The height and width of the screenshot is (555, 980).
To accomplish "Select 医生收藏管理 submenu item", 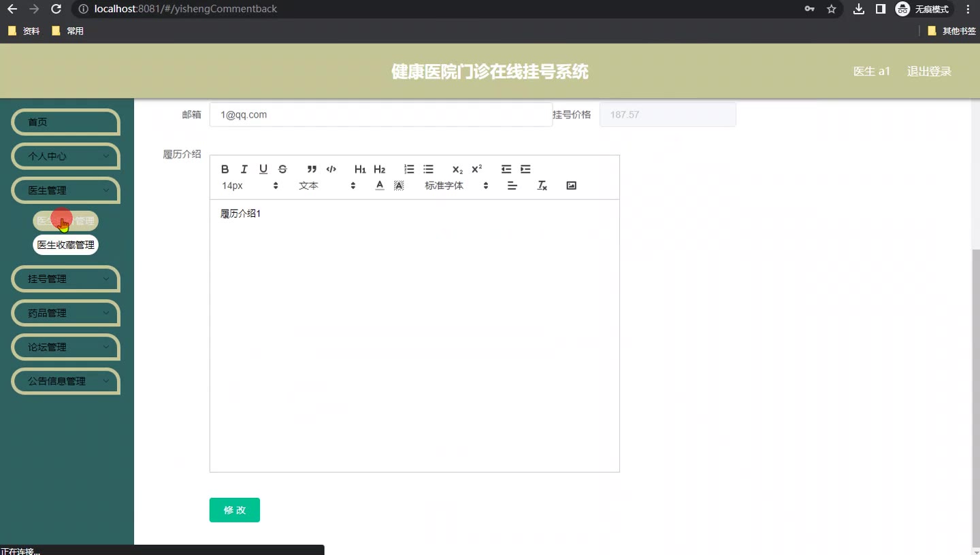I will (x=66, y=245).
